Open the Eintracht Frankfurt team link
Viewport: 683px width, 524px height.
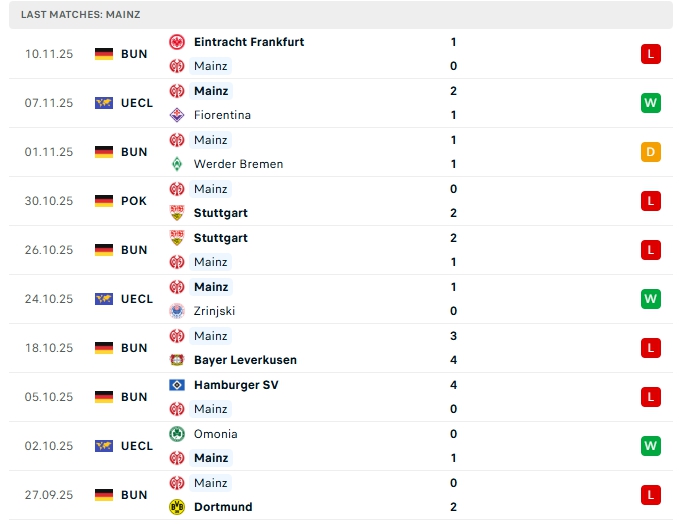click(x=249, y=42)
